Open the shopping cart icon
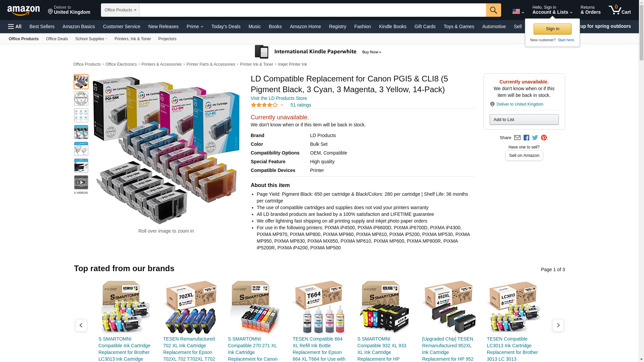 [620, 10]
